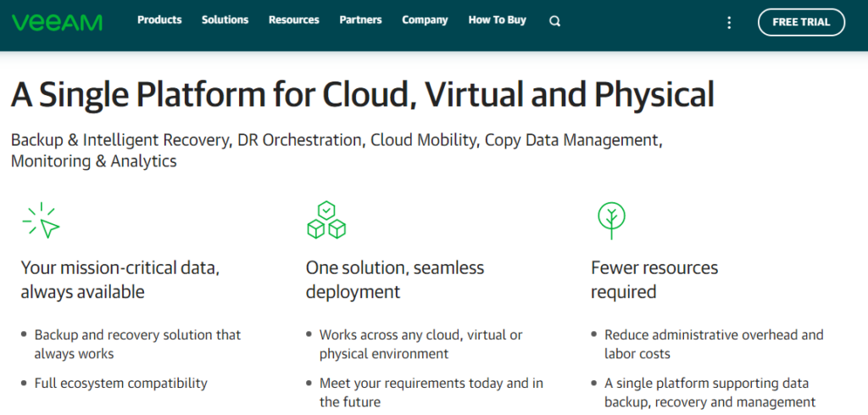The width and height of the screenshot is (868, 415).
Task: Click Backup and recovery solution that always works
Action: tap(137, 344)
